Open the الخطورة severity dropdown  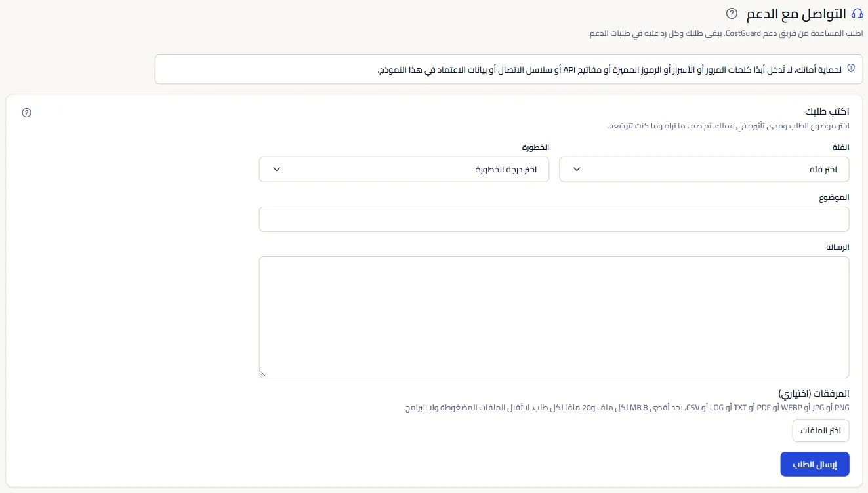point(404,169)
